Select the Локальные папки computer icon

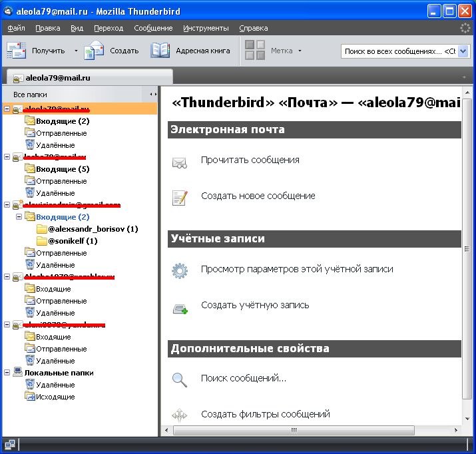coord(17,372)
